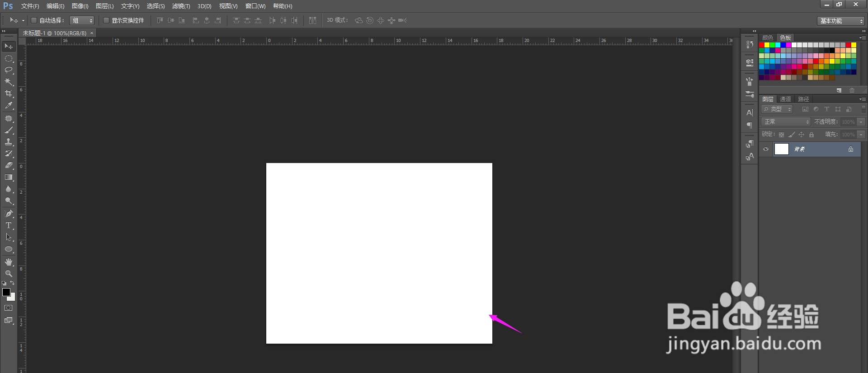The width and height of the screenshot is (868, 373).
Task: Select the Blur tool
Action: click(9, 189)
